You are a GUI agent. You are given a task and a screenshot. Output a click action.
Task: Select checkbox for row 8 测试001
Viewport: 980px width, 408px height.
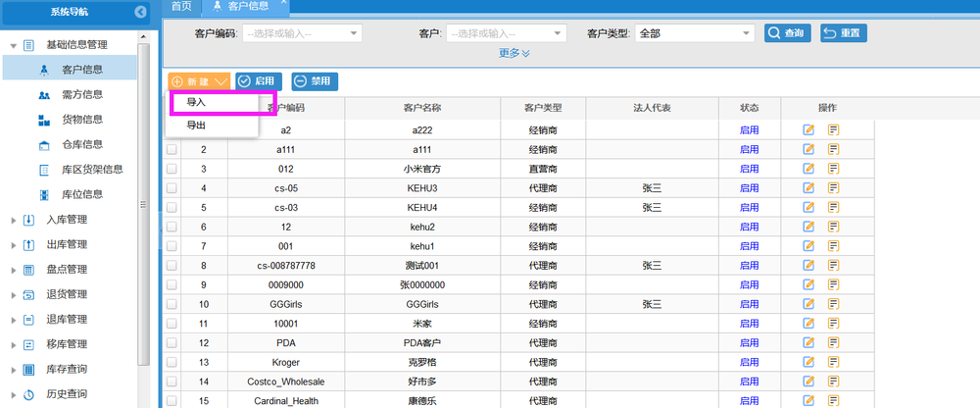[171, 265]
